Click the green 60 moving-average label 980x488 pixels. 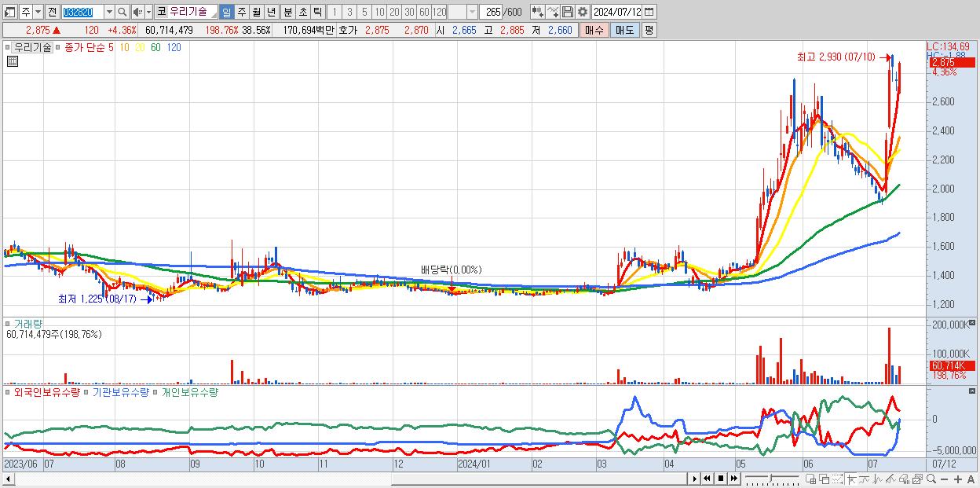pos(156,47)
